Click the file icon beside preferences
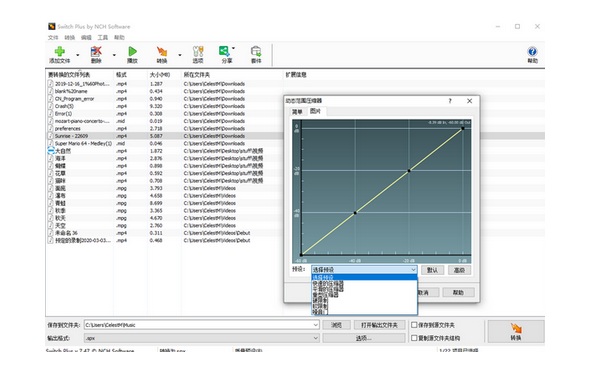 (x=51, y=128)
